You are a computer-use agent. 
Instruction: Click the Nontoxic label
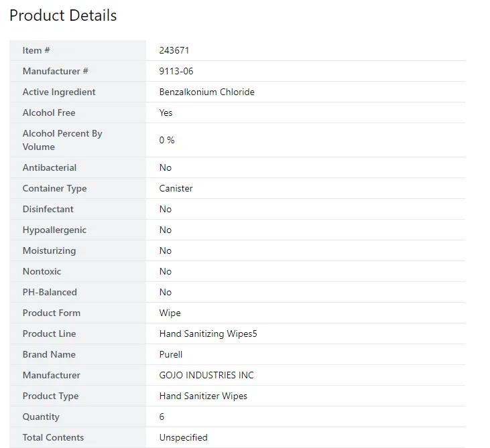coord(42,271)
